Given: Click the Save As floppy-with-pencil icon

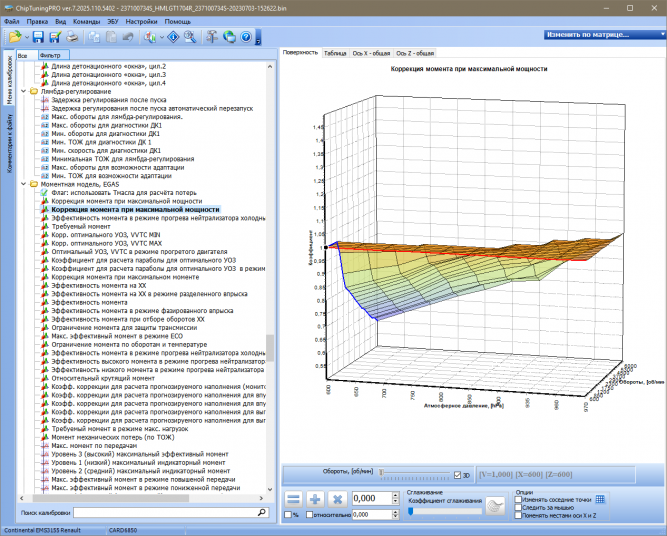Looking at the screenshot, I should (55, 37).
